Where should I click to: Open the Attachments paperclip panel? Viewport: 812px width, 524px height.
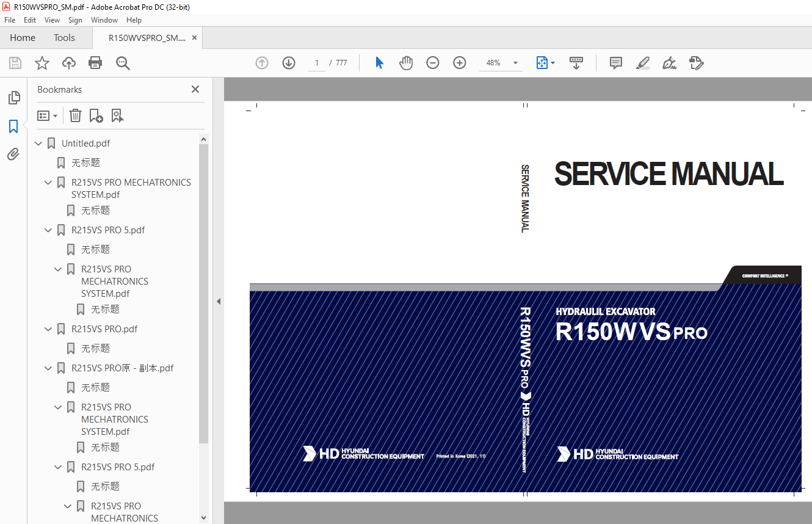13,155
